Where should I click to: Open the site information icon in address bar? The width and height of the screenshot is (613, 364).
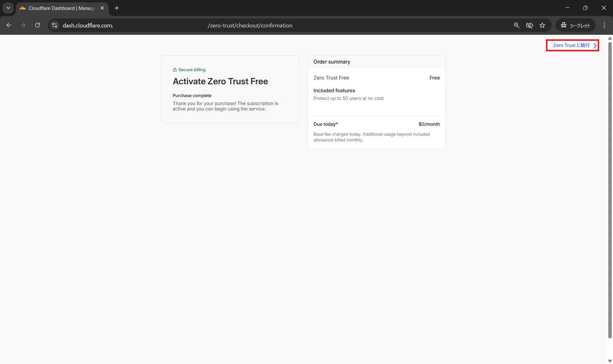point(55,25)
